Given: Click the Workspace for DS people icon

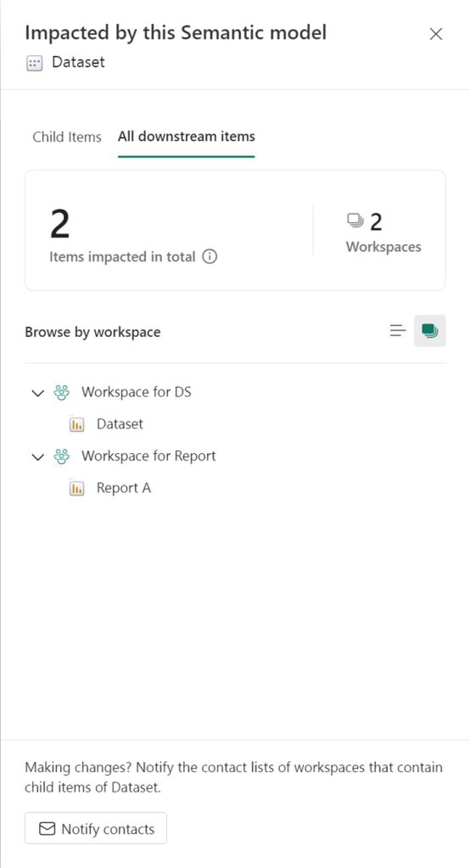Looking at the screenshot, I should [x=61, y=393].
